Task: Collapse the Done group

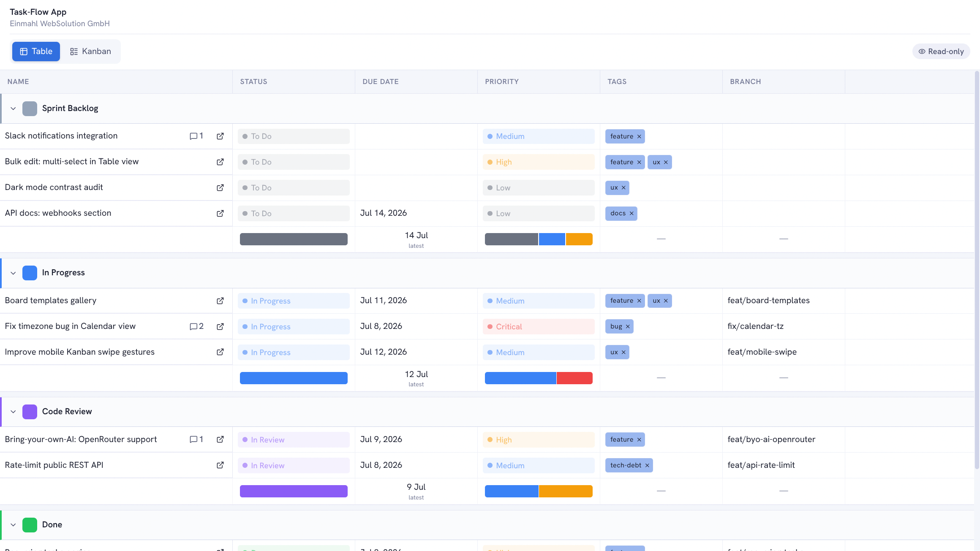Action: click(x=13, y=525)
